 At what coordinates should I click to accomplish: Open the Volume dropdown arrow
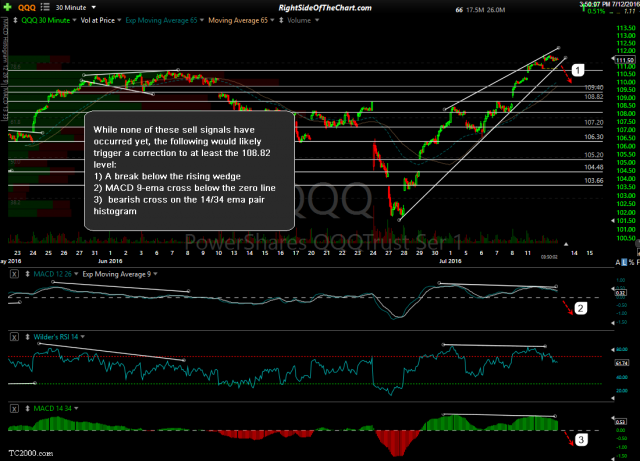coord(317,20)
